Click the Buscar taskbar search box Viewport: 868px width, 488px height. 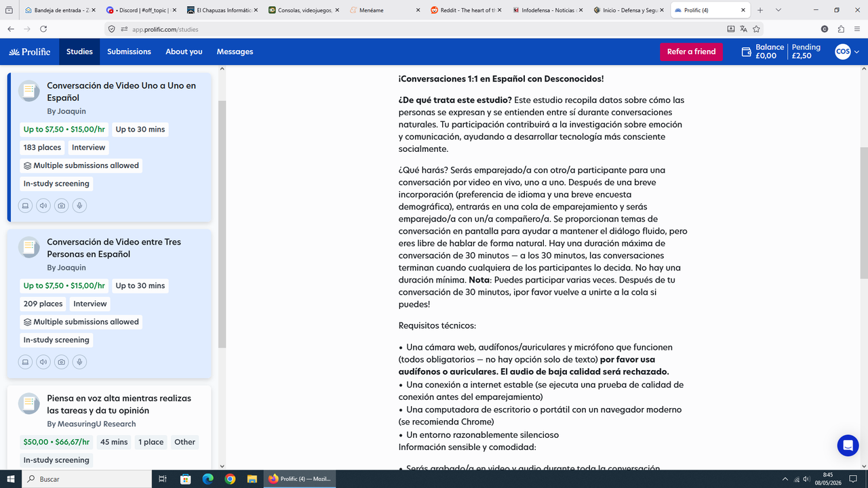pyautogui.click(x=86, y=479)
